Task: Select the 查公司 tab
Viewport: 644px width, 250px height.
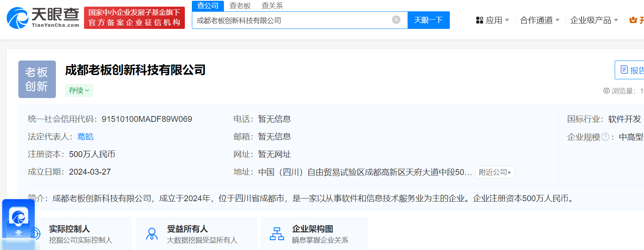Action: (208, 6)
